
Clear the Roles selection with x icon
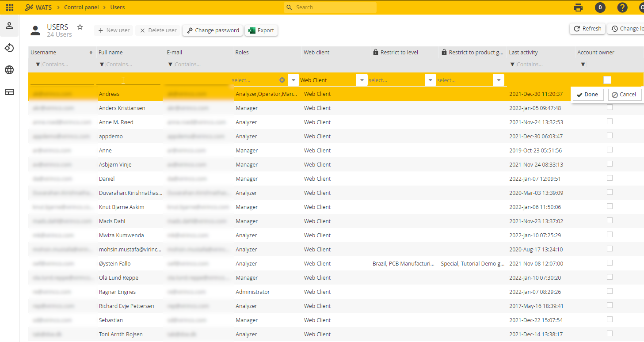(x=282, y=80)
